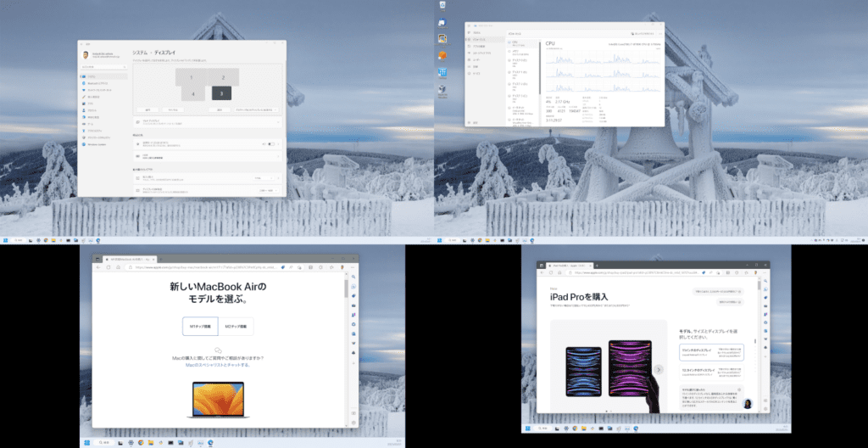Screen dimensions: 868x448
Task: Click Start button on MacBook monitor taskbar
Action: [x=87, y=442]
